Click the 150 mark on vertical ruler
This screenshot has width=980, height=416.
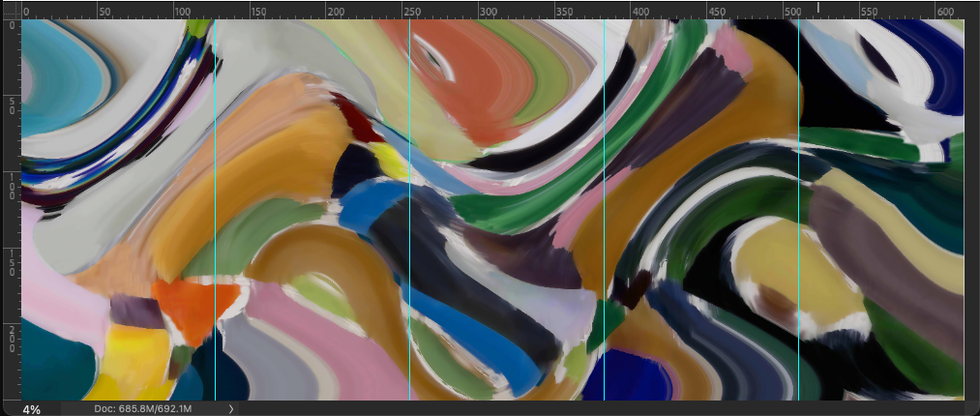tap(11, 261)
